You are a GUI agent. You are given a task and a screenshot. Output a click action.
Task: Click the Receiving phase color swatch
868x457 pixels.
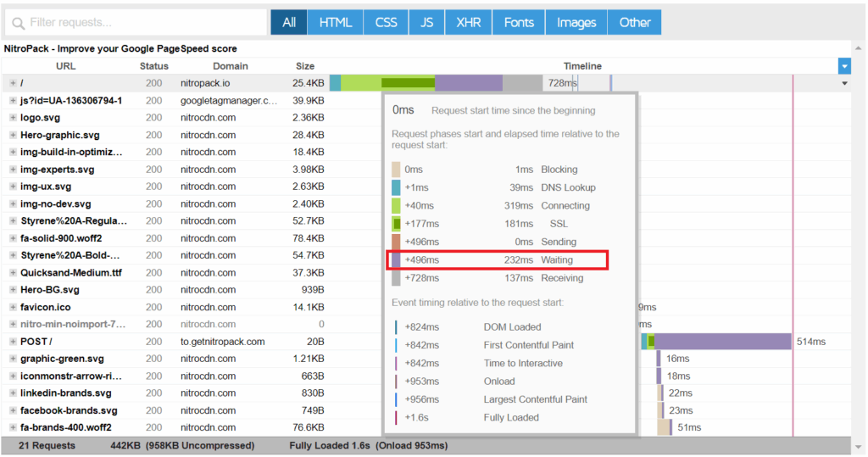(x=396, y=278)
